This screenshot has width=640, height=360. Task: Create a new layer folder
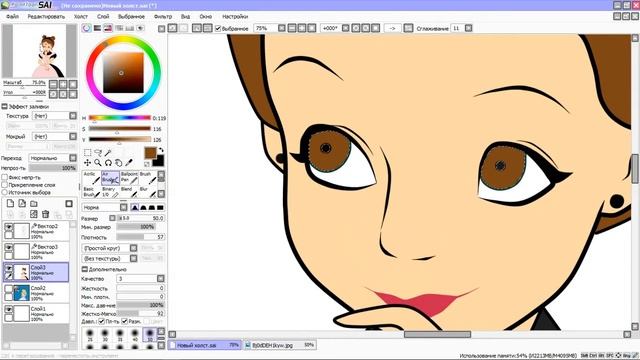pos(34,203)
